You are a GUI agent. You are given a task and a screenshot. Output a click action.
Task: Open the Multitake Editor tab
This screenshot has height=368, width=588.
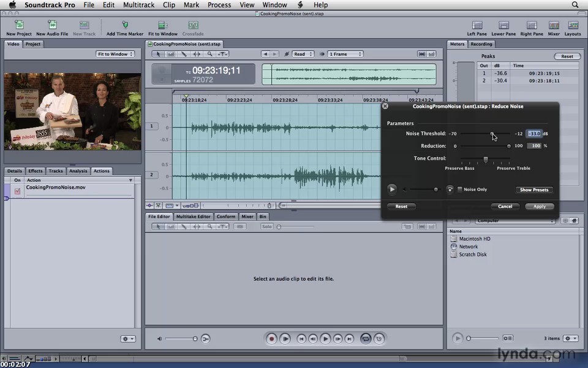coord(193,217)
